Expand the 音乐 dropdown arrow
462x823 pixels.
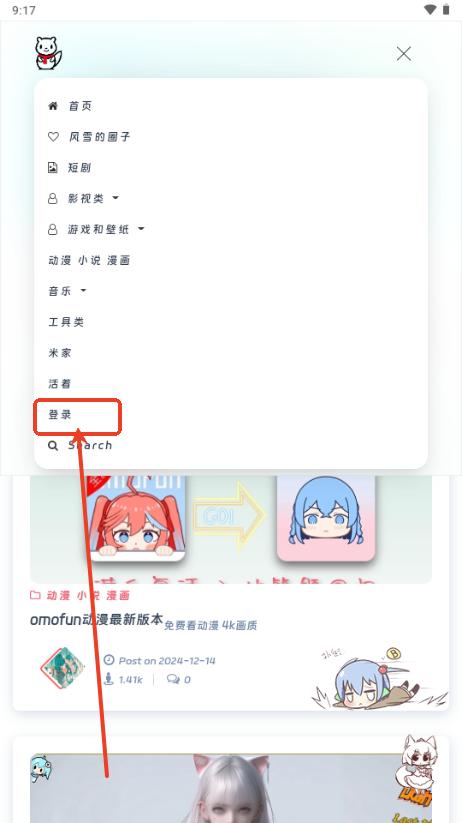[83, 290]
